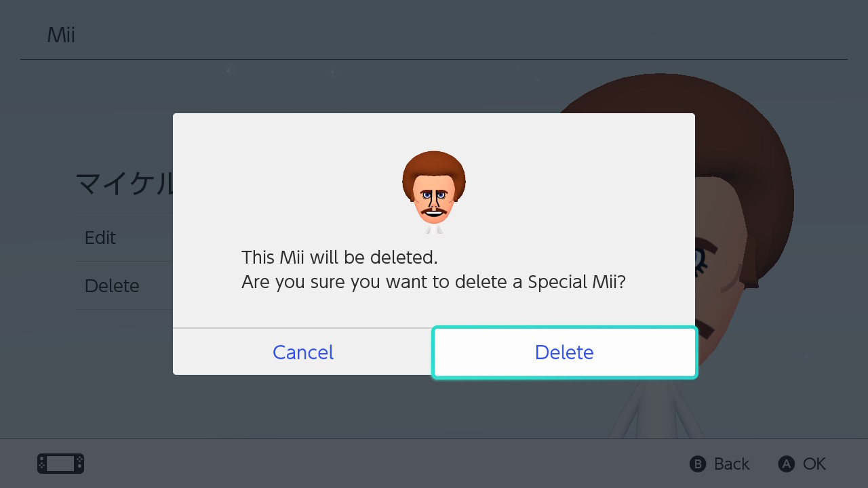Click Cancel in the delete confirmation dialog
Screen dimensions: 868x488
point(302,352)
